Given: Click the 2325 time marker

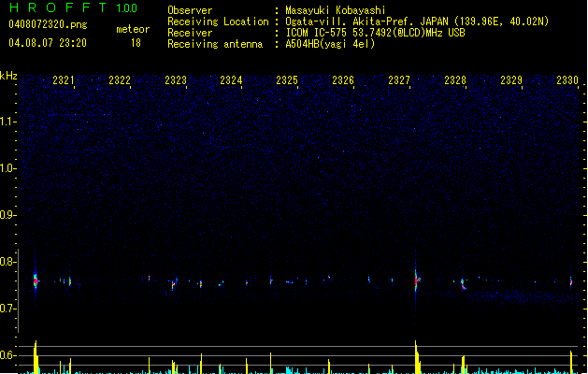Looking at the screenshot, I should pos(287,79).
